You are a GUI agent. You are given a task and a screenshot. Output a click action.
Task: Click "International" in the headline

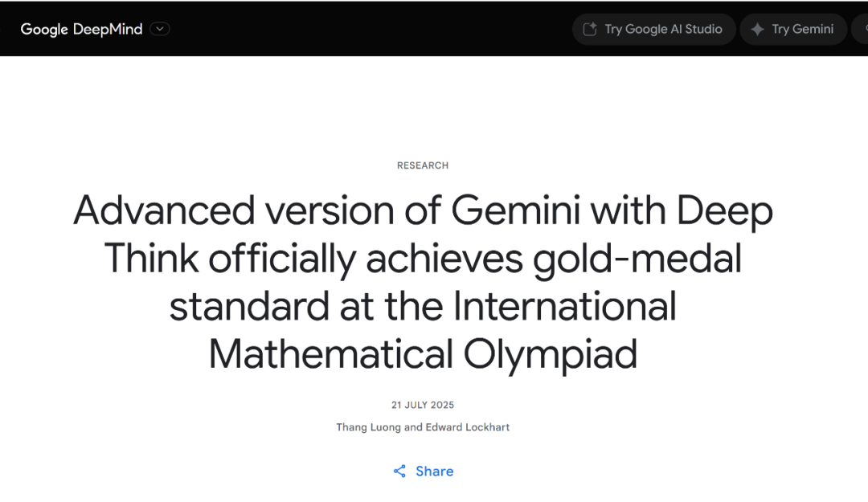tap(564, 308)
